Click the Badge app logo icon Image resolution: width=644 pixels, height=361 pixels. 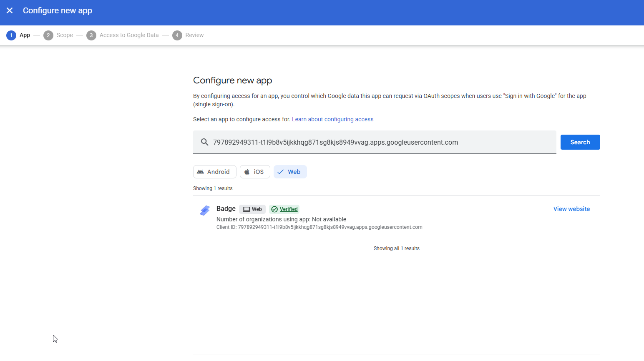pos(204,211)
